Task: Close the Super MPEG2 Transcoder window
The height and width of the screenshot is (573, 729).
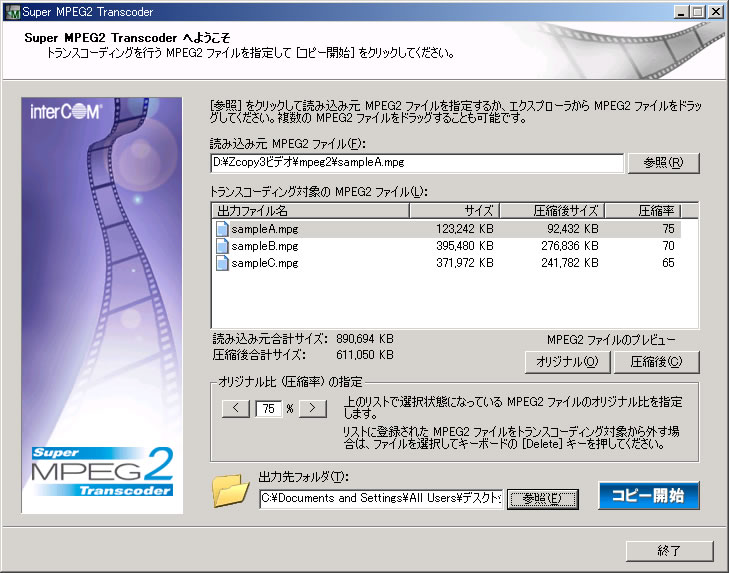Action: [x=715, y=12]
